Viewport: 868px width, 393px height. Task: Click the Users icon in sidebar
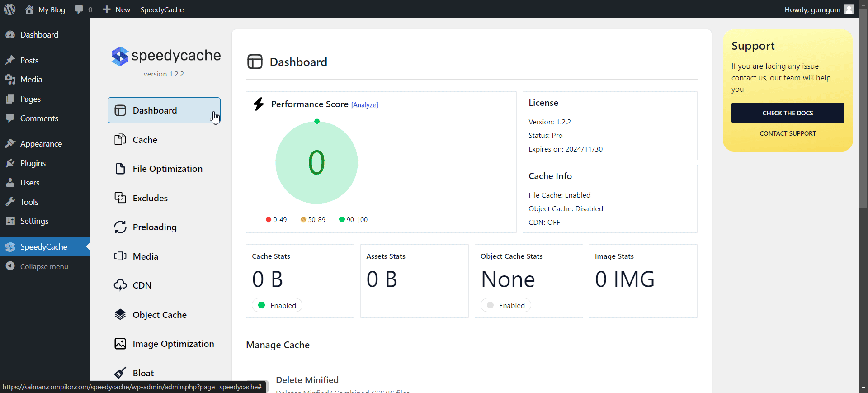tap(10, 183)
